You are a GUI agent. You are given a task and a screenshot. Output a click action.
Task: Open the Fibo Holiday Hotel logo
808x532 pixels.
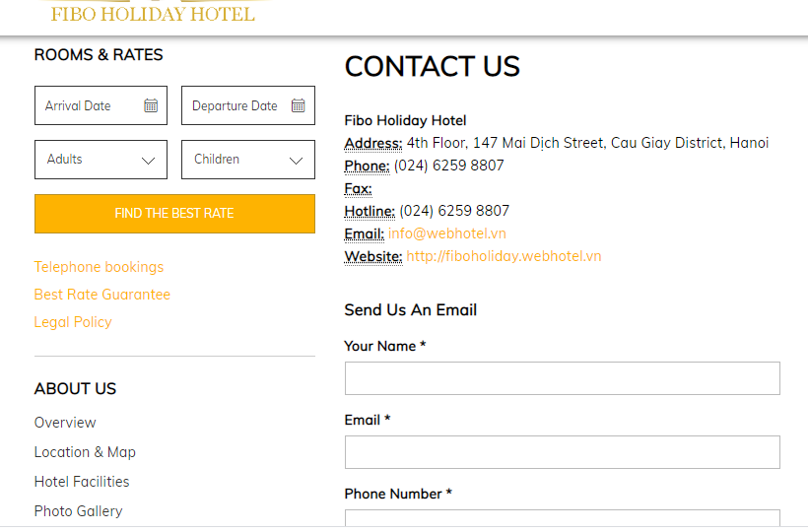(153, 13)
